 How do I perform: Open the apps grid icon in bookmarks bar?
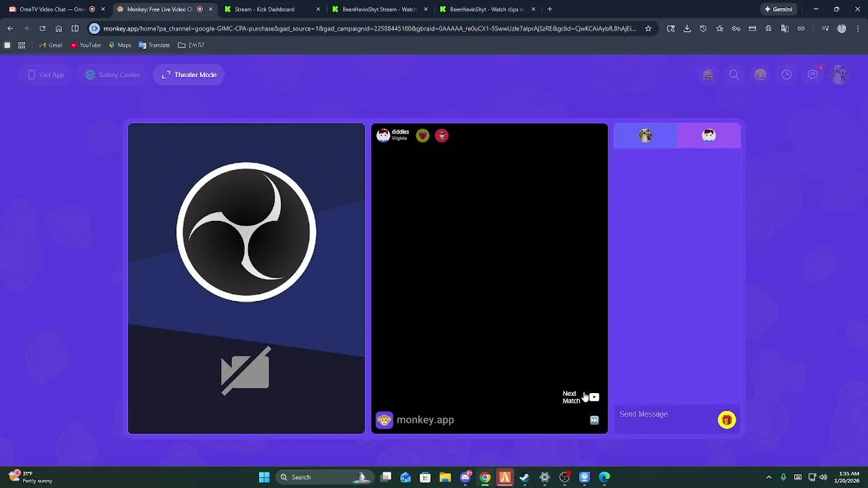tap(22, 45)
